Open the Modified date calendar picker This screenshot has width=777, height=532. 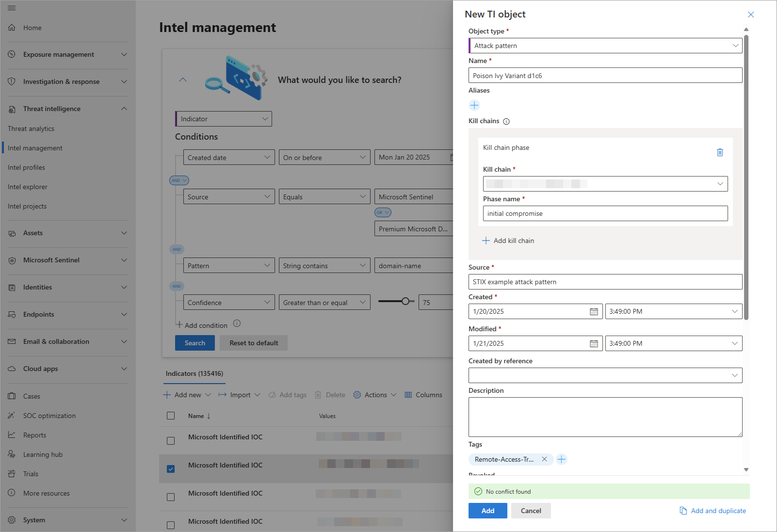click(594, 344)
